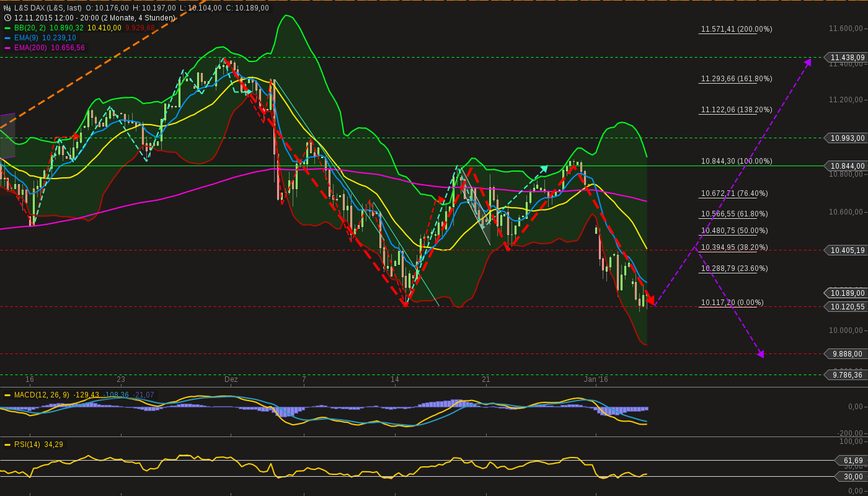Click MACD axis label '-200,00'

(851, 433)
